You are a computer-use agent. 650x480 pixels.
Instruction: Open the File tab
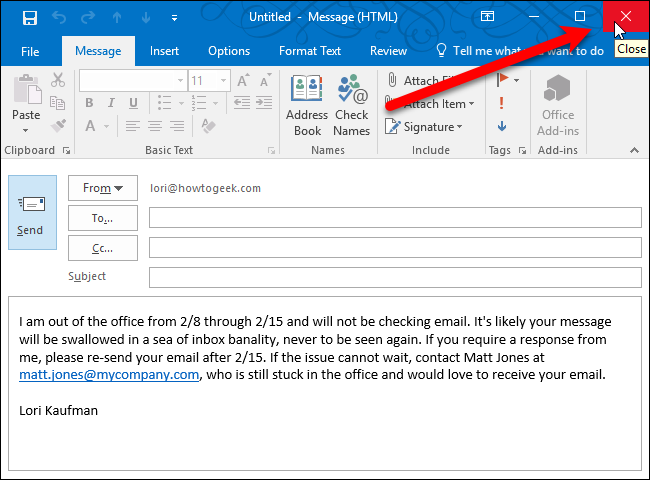point(30,51)
